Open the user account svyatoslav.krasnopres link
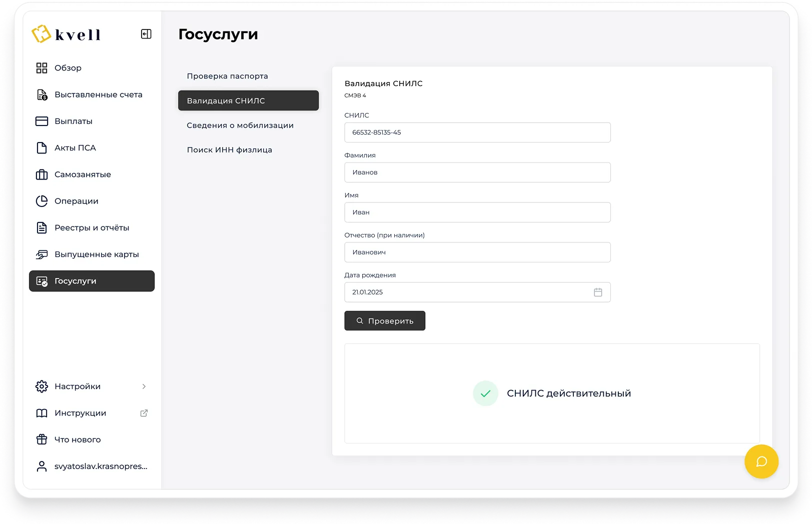This screenshot has width=812, height=524. click(x=101, y=466)
